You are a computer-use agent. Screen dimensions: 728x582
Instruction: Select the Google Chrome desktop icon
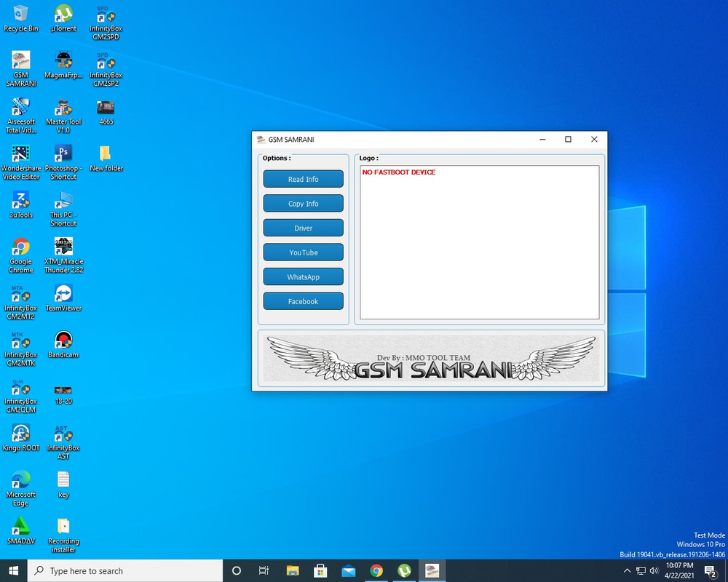pos(21,256)
